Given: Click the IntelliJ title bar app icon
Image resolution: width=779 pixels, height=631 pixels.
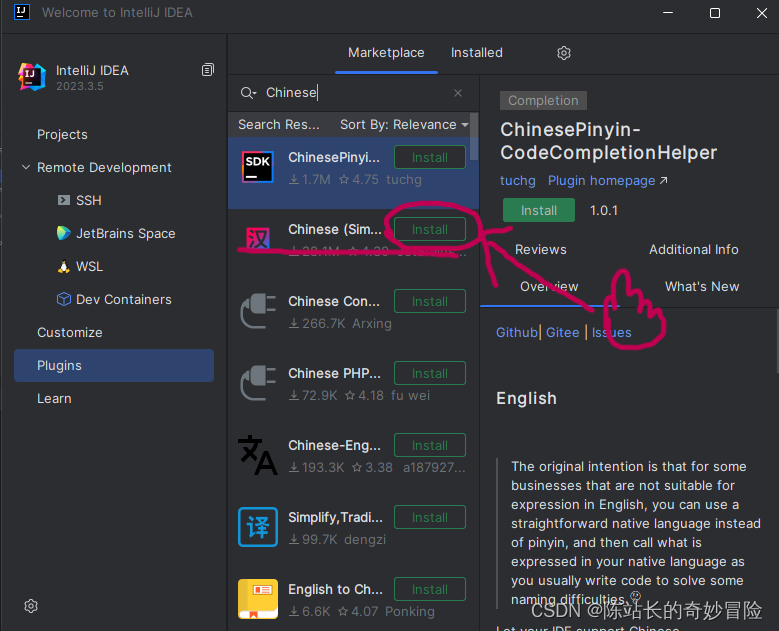Looking at the screenshot, I should (21, 12).
